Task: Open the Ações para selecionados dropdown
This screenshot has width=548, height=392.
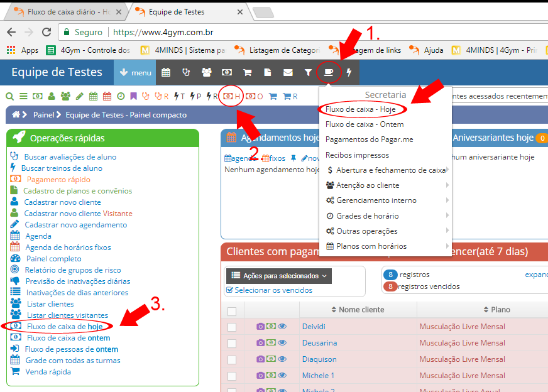Action: [x=278, y=275]
